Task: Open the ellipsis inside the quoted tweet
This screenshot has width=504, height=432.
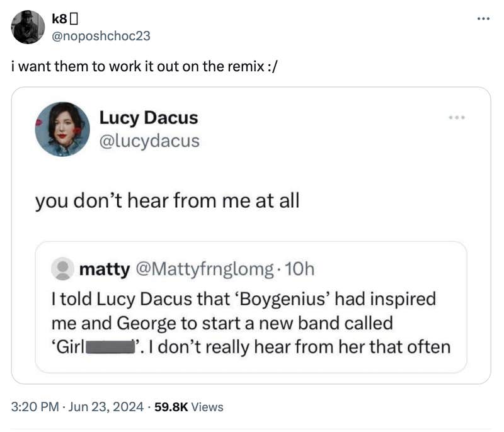Action: point(457,117)
